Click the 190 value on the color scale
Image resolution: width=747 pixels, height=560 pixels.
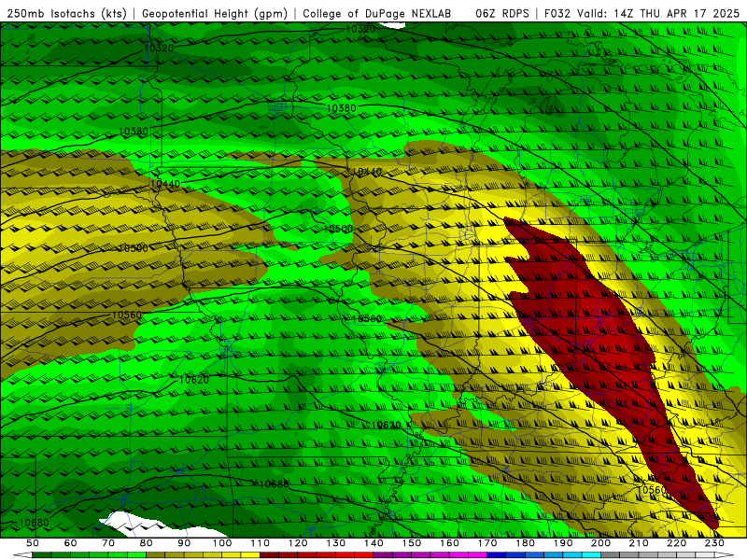[564, 543]
